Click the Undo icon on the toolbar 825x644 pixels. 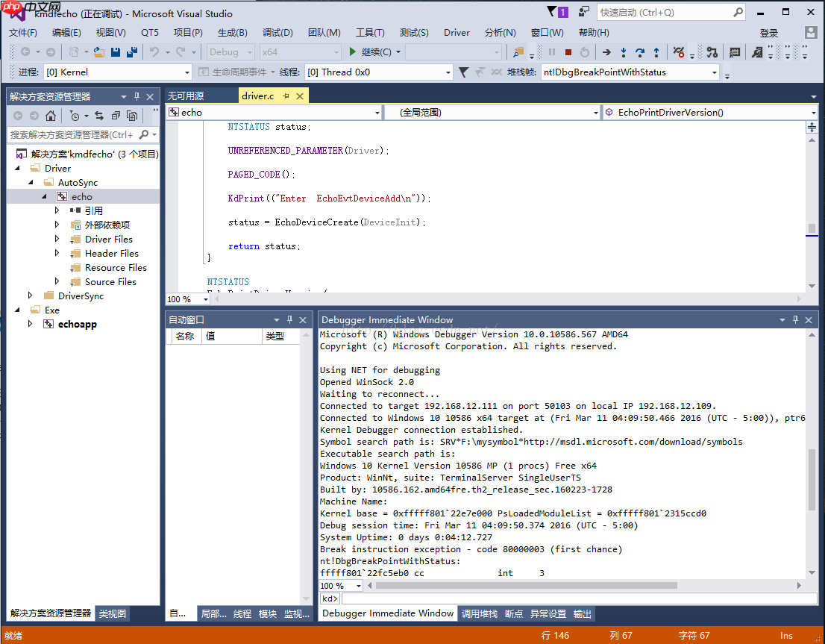(154, 51)
